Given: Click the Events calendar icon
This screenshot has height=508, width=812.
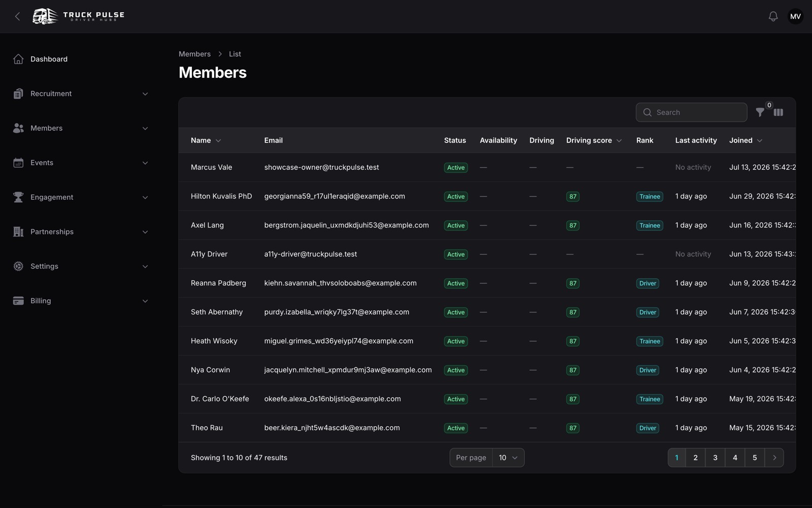Looking at the screenshot, I should [18, 163].
